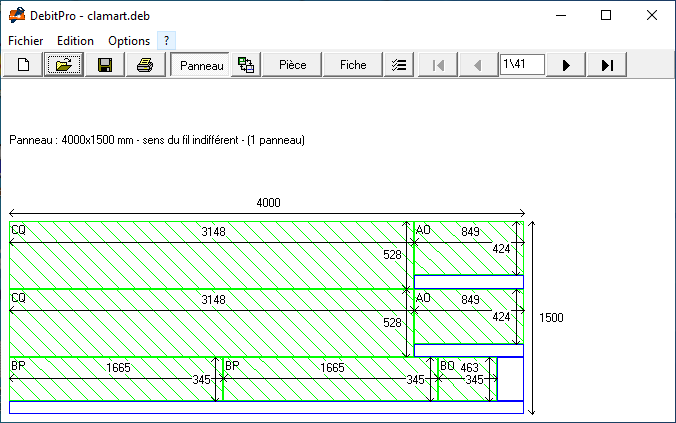Open the Fichier menu
676x423 pixels.
click(x=25, y=41)
